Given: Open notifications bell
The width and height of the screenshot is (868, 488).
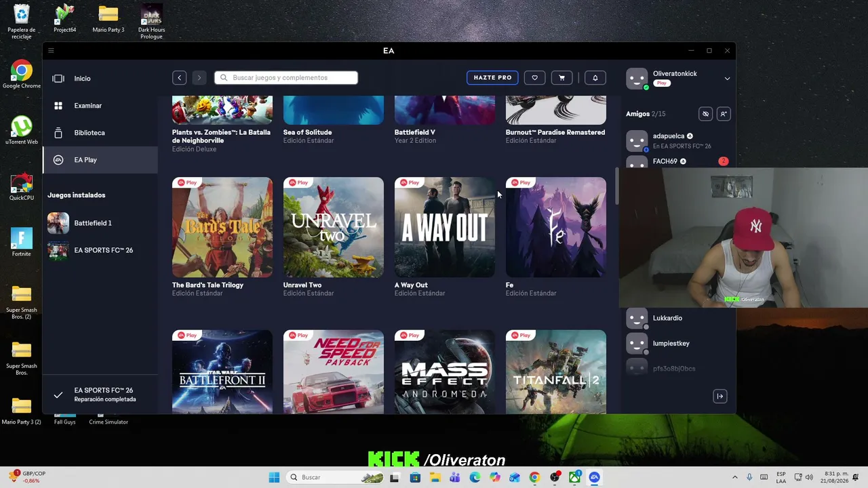Looking at the screenshot, I should 595,78.
